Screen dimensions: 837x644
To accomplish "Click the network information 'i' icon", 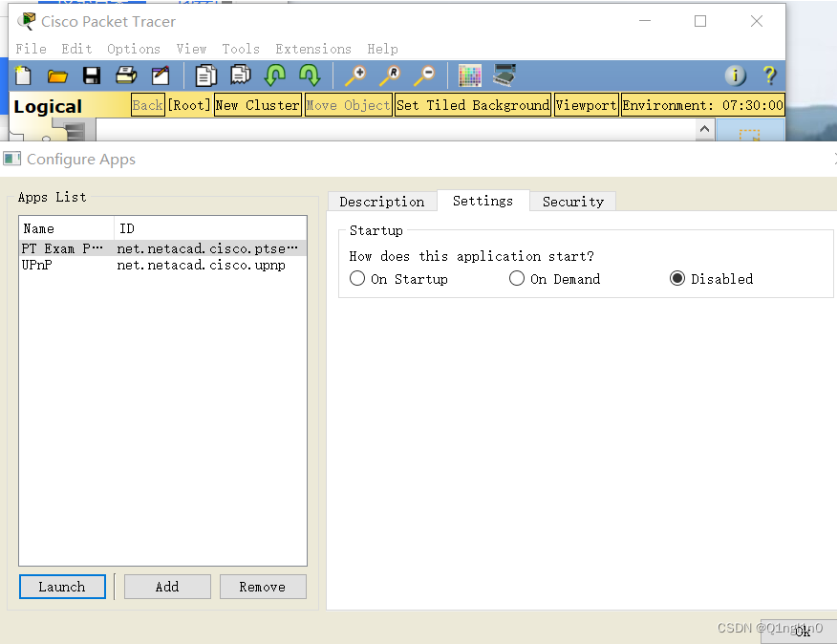I will tap(735, 75).
